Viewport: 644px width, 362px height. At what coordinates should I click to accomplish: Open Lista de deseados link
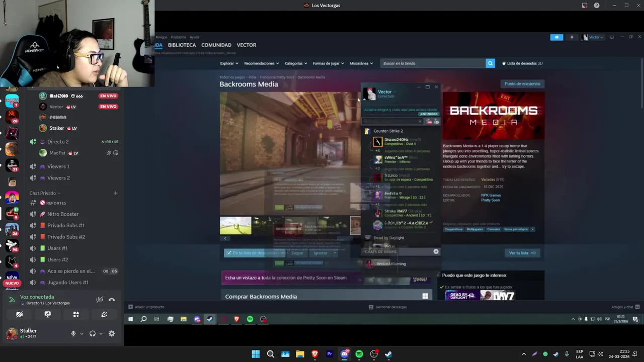(x=522, y=63)
